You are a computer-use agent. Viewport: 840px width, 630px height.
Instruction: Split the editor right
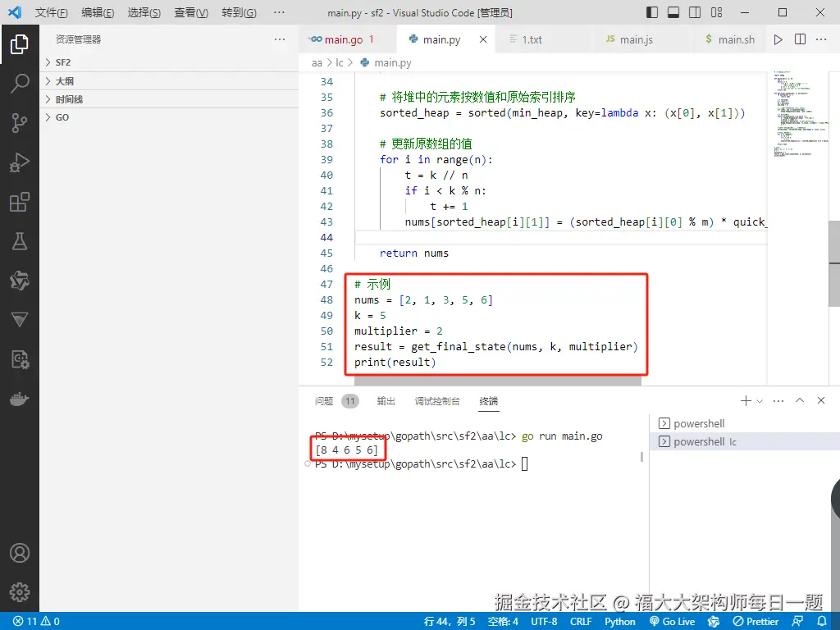click(800, 39)
